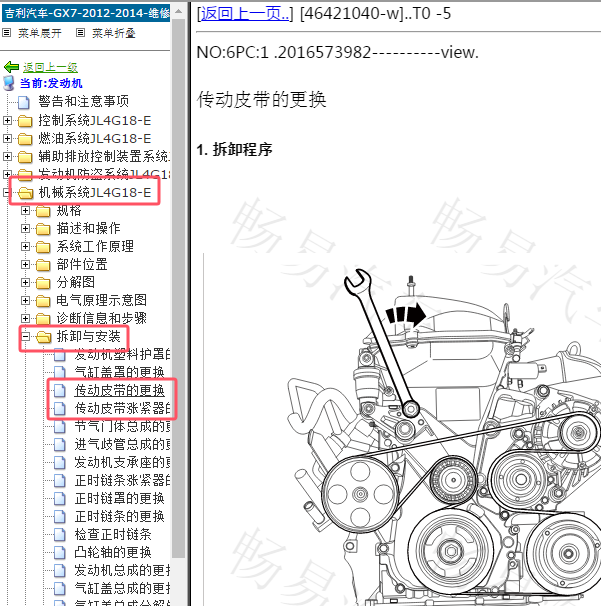Collapse the 拆卸与安装 folder
601x606 pixels.
(x=26, y=336)
